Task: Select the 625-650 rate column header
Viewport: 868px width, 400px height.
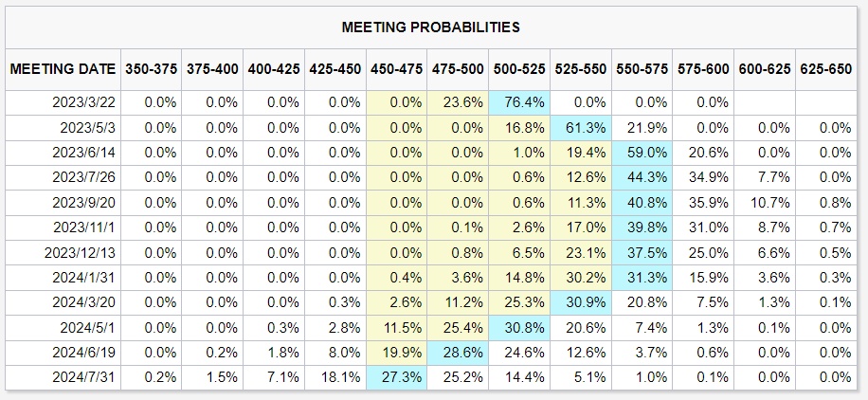Action: click(x=827, y=69)
